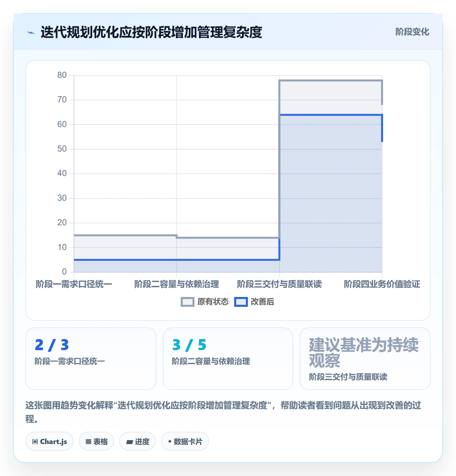Click the 阶段变化 label in the header
The image size is (456, 476).
tap(412, 32)
